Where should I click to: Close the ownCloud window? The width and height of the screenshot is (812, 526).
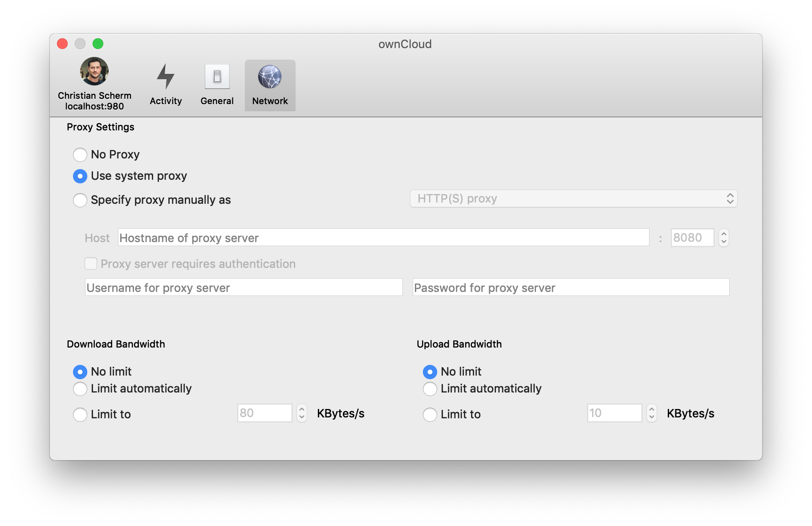62,44
